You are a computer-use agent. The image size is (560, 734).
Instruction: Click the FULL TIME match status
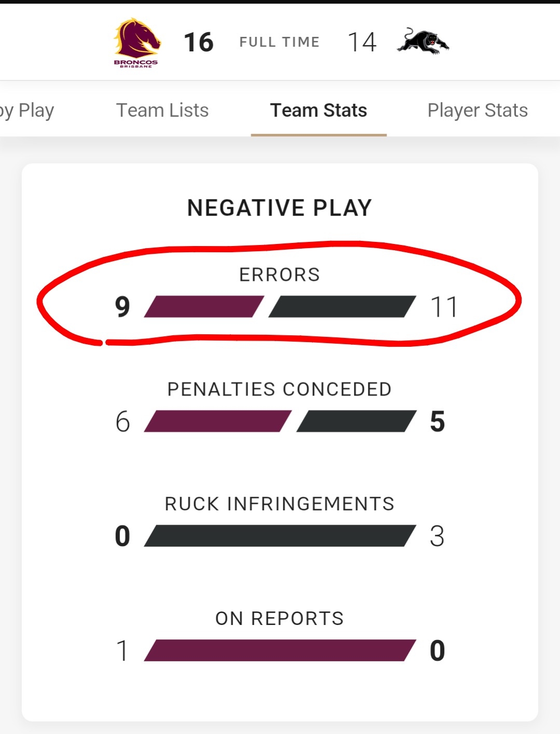pyautogui.click(x=279, y=42)
